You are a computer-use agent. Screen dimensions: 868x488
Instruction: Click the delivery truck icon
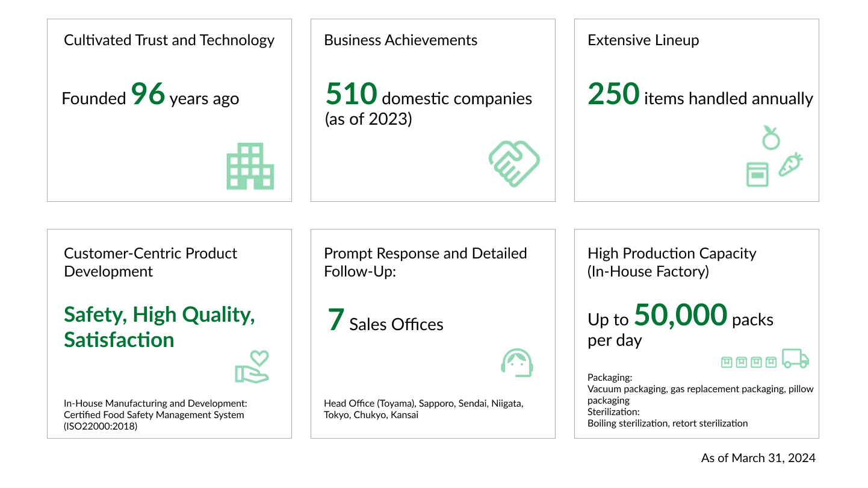pos(795,358)
